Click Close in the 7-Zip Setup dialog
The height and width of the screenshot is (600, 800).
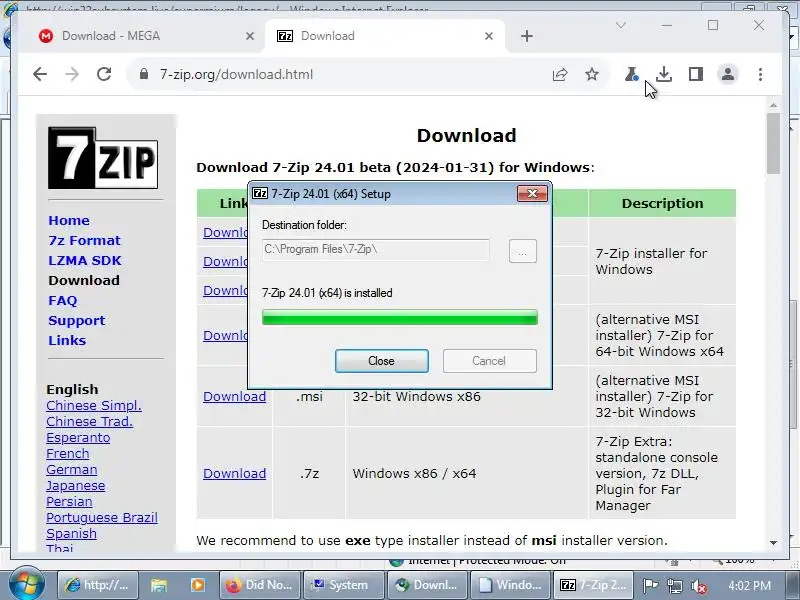click(382, 361)
